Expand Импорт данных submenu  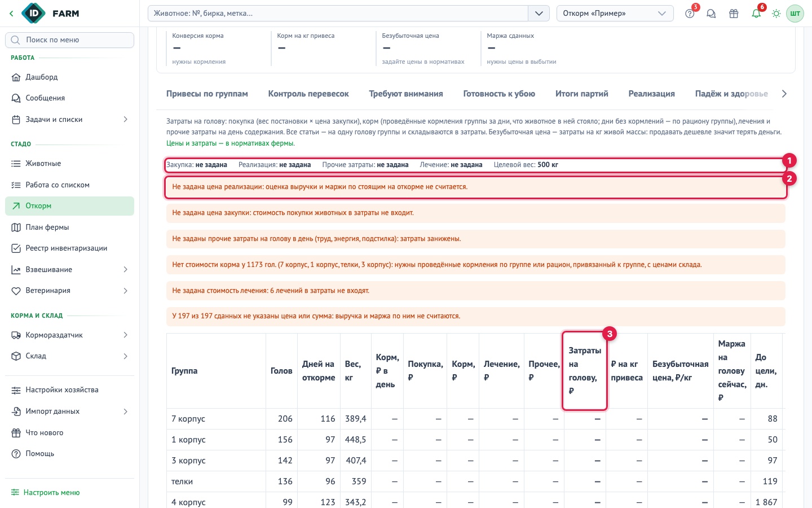click(69, 411)
